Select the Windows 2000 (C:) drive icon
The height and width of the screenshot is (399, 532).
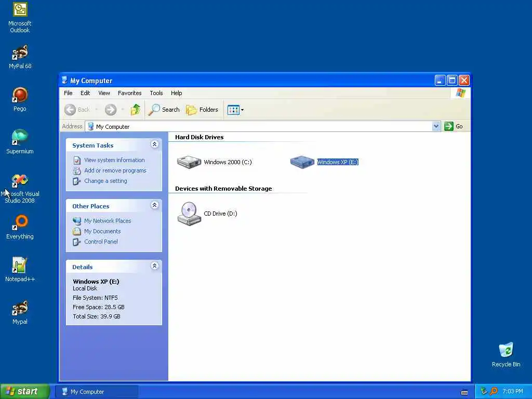189,162
